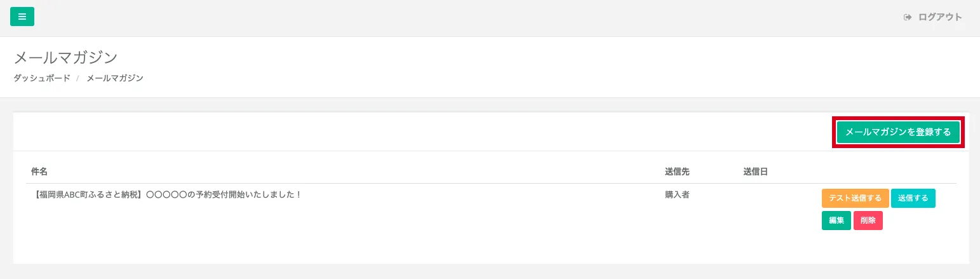Select the 福岡県ABC町ふるさと納税 subject row text
Viewport: 980px width, 279px height.
click(x=166, y=194)
